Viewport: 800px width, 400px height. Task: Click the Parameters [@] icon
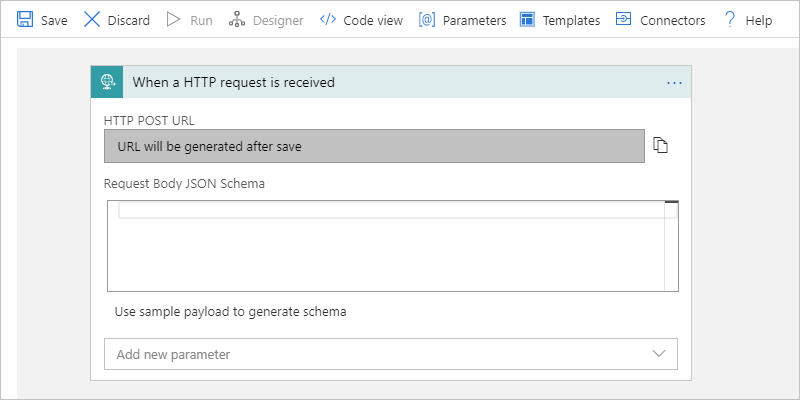[427, 19]
